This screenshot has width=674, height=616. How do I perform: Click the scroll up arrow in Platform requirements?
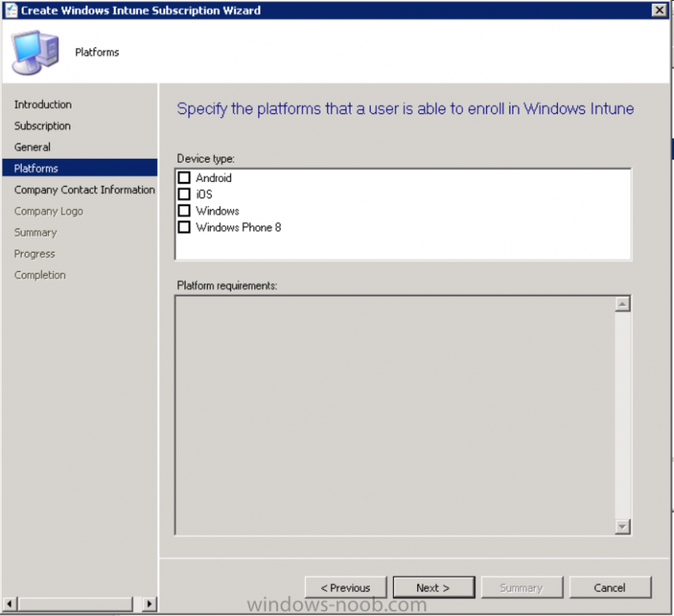click(x=622, y=304)
